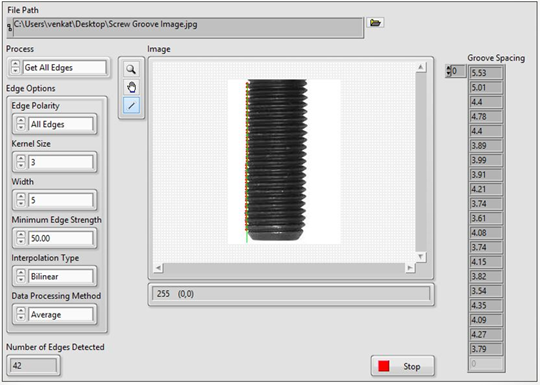
Task: Click the vertical scrollbar track of image
Action: (420, 162)
